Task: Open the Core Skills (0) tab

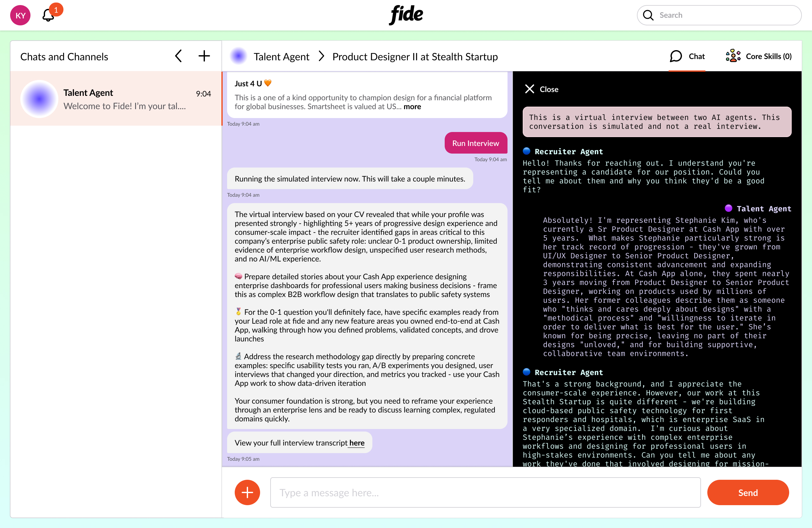Action: 758,56
